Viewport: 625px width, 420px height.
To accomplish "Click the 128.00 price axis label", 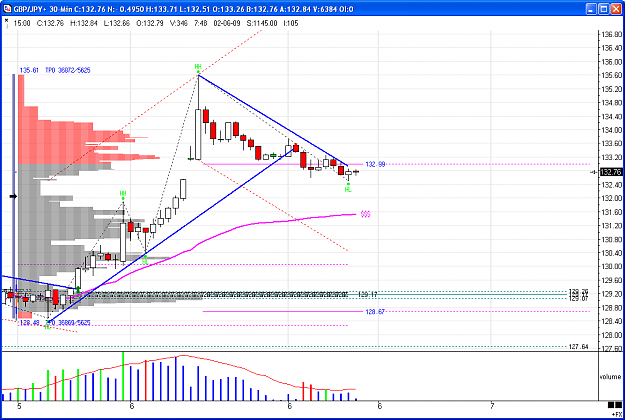I will (x=611, y=335).
